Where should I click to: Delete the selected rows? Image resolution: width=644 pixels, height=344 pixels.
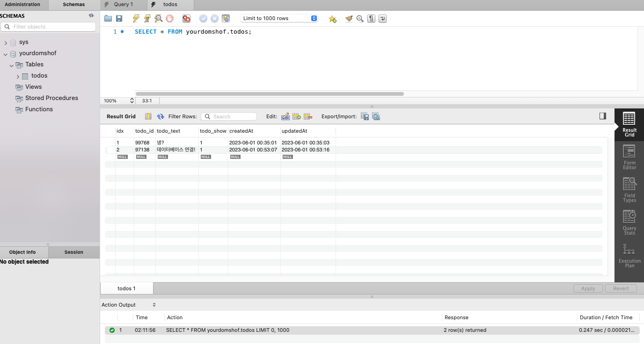pyautogui.click(x=307, y=116)
